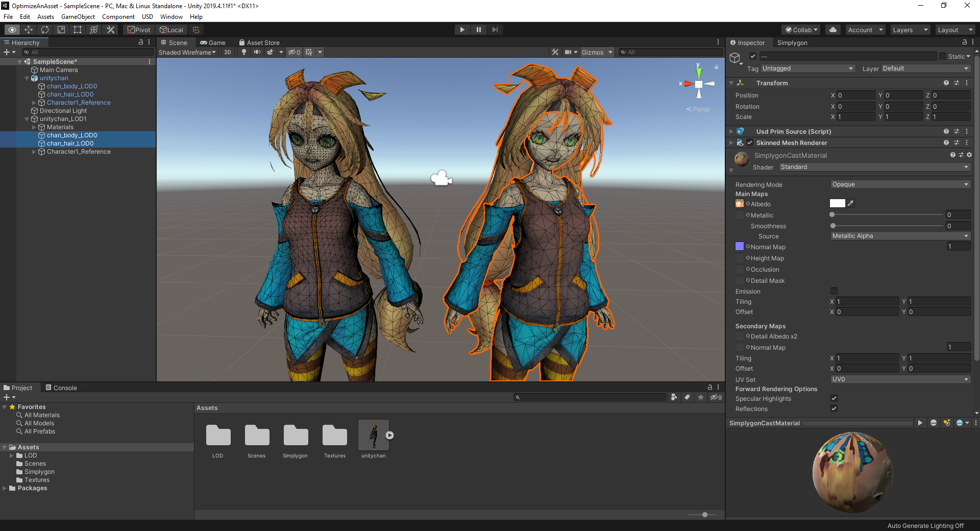This screenshot has height=531, width=980.
Task: Toggle scene audio in the Scene view
Action: tap(257, 52)
